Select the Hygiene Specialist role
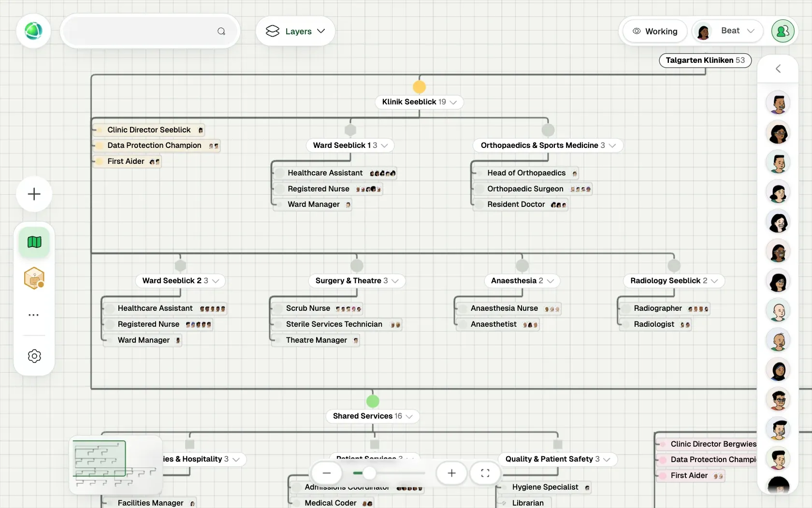 pyautogui.click(x=545, y=487)
